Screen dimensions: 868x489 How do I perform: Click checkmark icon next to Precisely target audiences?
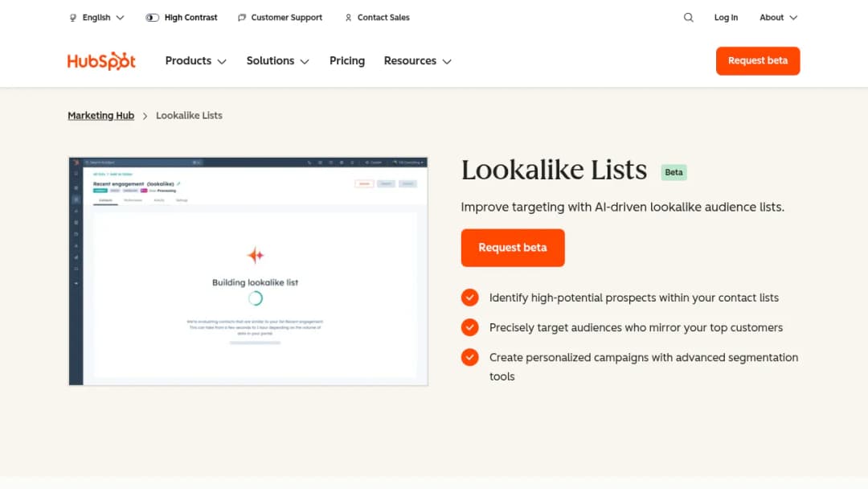coord(470,327)
